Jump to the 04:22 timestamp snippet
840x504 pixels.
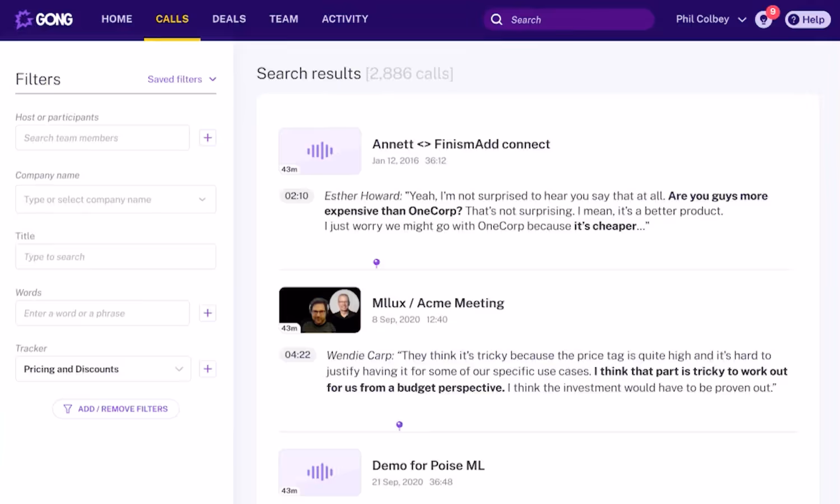tap(297, 355)
